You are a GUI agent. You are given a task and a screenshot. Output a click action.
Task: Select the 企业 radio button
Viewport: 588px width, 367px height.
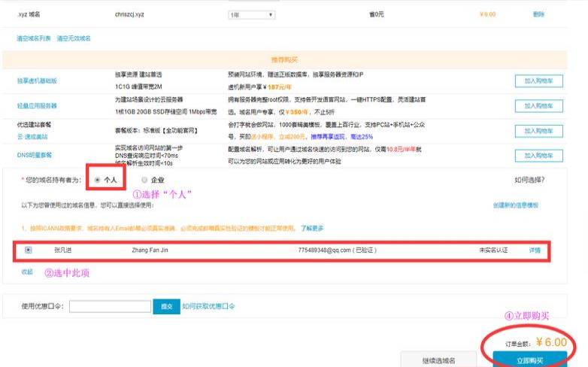[x=144, y=180]
